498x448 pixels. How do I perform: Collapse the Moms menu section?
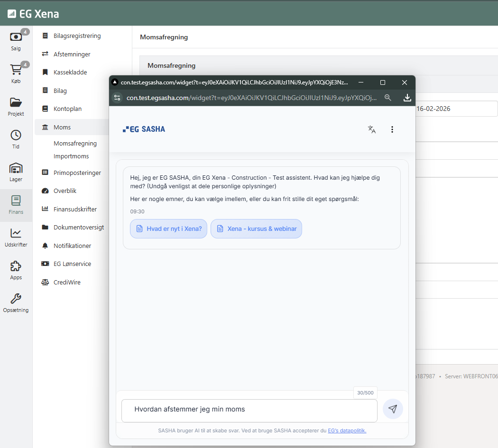point(62,128)
